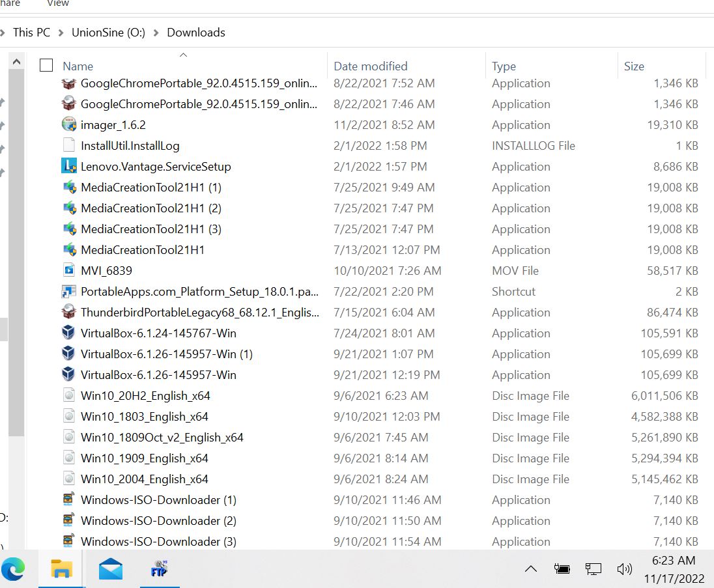714x588 pixels.
Task: Open Microsoft Edge from the taskbar
Action: click(x=13, y=569)
